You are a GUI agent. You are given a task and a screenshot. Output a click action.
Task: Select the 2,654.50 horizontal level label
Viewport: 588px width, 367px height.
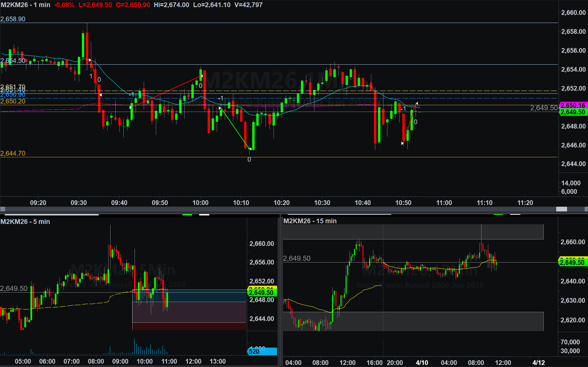pos(13,61)
